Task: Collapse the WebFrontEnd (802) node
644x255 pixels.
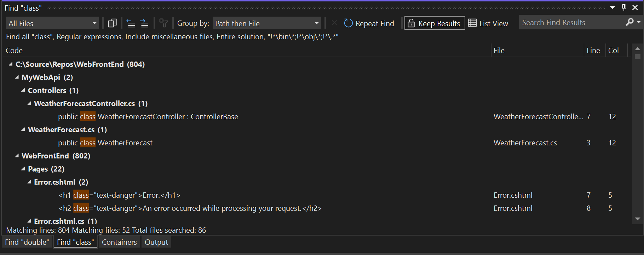Action: [17, 156]
